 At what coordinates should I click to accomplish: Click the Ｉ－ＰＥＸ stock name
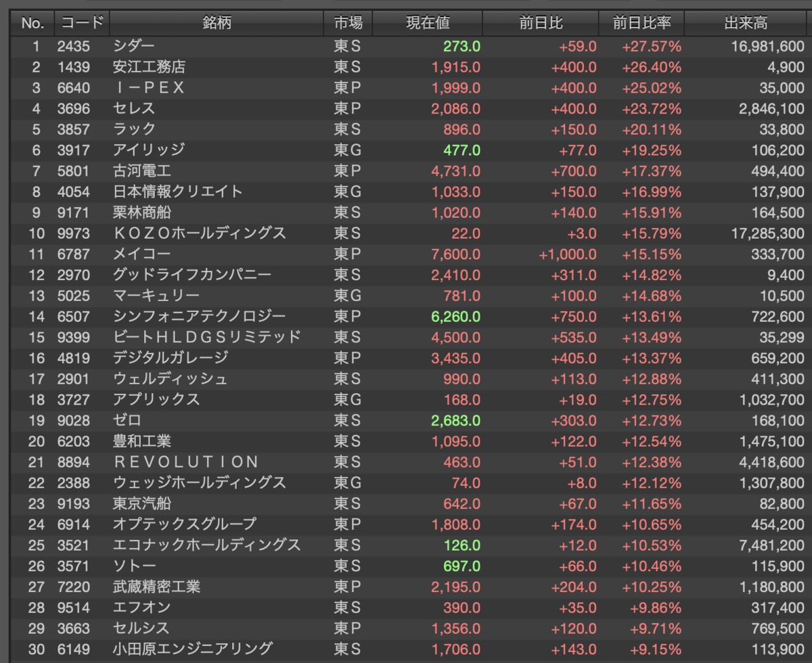coord(149,88)
